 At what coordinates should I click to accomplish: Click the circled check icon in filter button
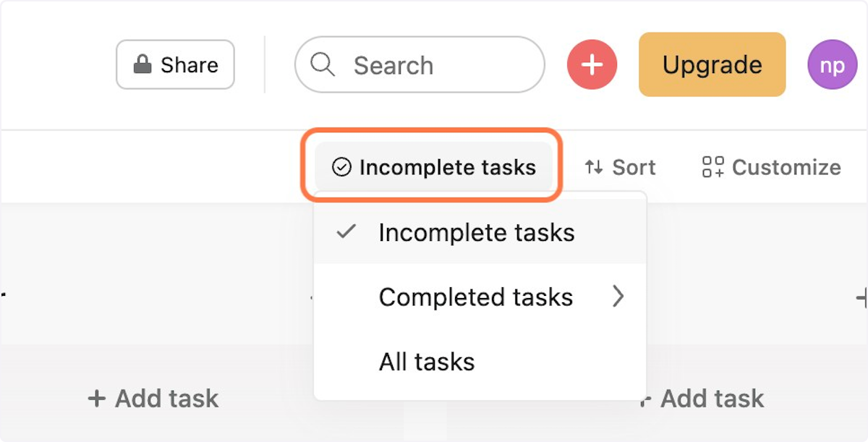click(341, 167)
